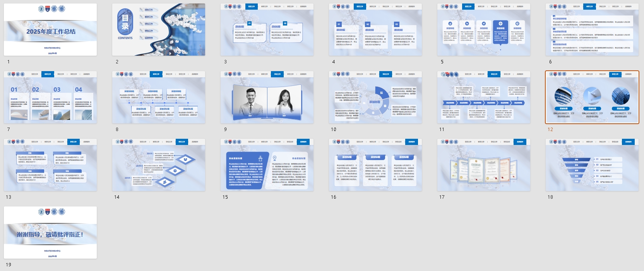
Task: Select slide 15 with the large blue panel
Action: pos(267,165)
